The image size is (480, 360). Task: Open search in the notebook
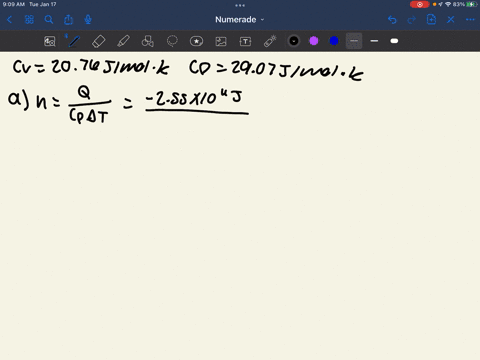click(x=49, y=20)
